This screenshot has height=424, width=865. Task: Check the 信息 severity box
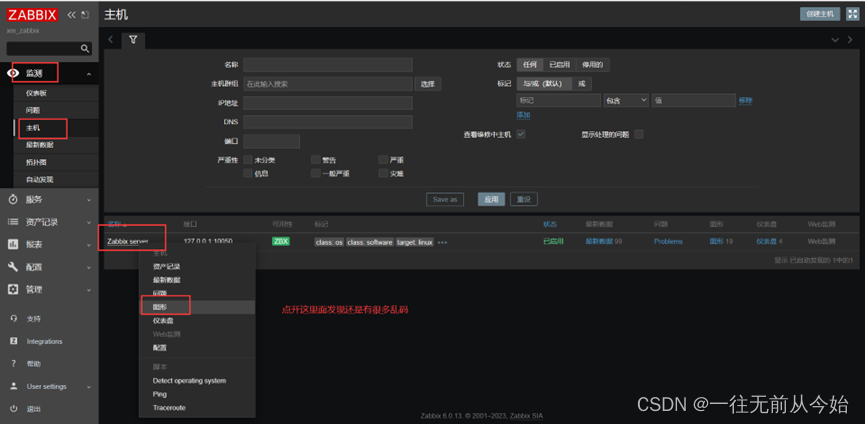(x=248, y=174)
